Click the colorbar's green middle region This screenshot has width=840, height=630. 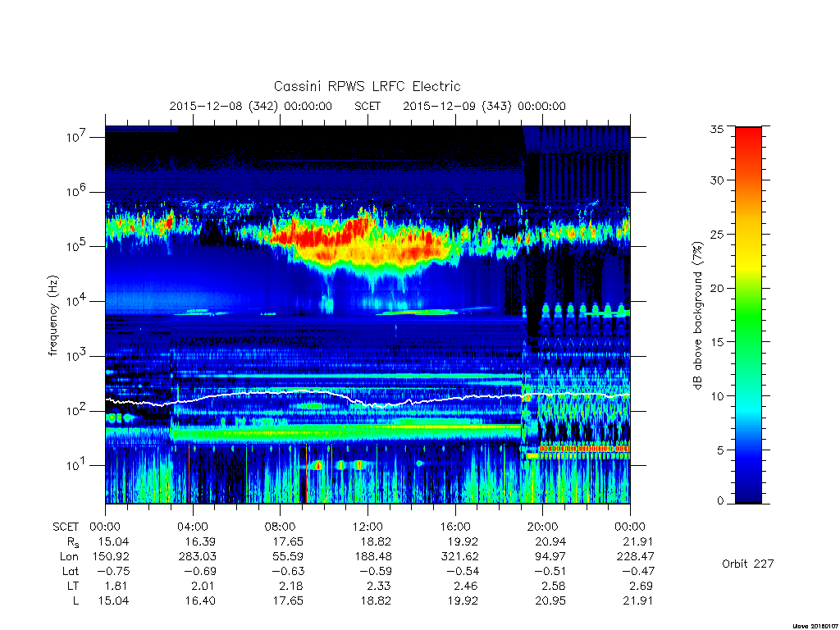coord(748,316)
